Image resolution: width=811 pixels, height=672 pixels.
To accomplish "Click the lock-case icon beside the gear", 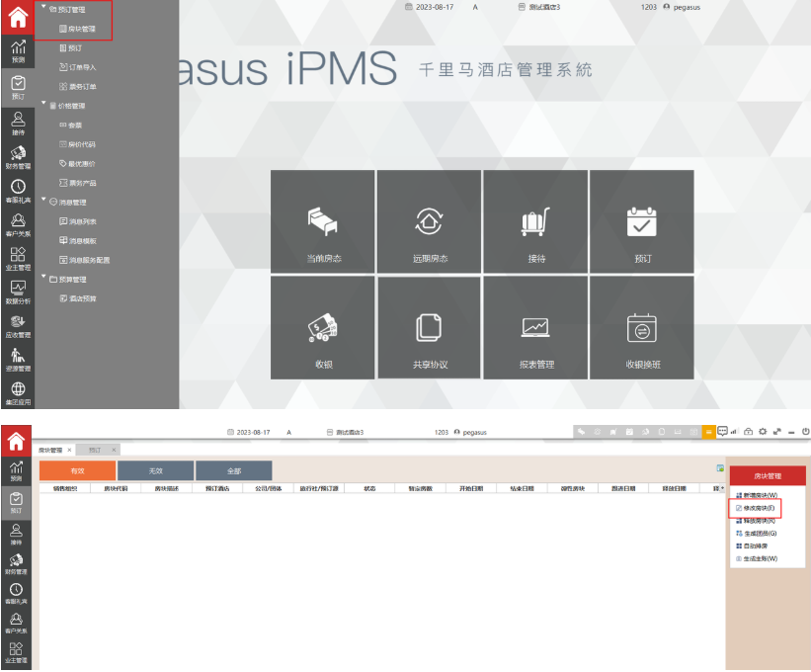I will click(748, 432).
